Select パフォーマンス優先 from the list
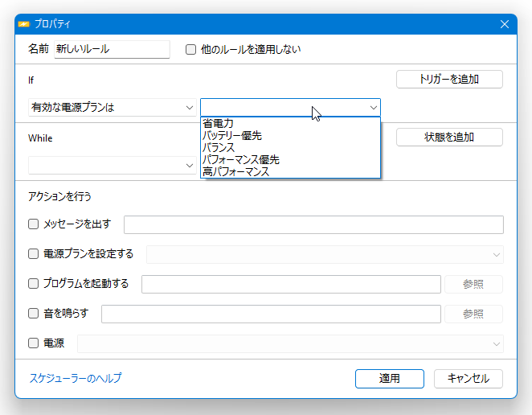 [x=290, y=159]
